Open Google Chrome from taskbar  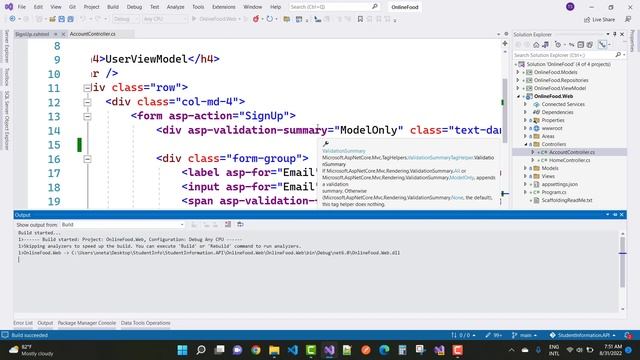(x=256, y=350)
